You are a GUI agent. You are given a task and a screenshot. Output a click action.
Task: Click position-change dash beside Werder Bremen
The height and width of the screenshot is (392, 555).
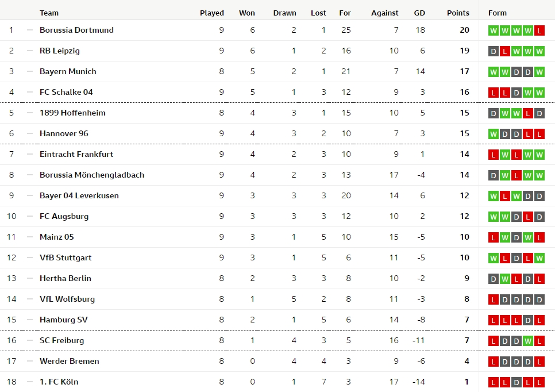(x=30, y=362)
